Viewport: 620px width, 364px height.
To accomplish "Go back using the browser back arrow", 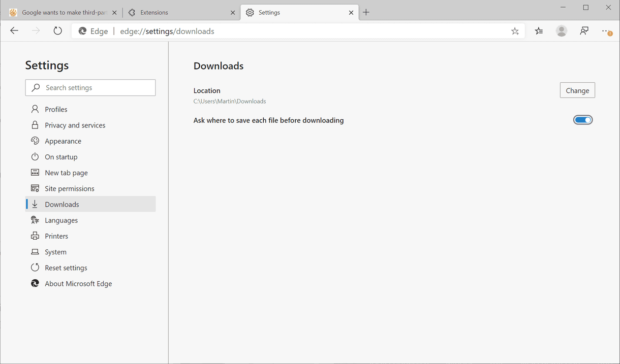I will coord(14,31).
